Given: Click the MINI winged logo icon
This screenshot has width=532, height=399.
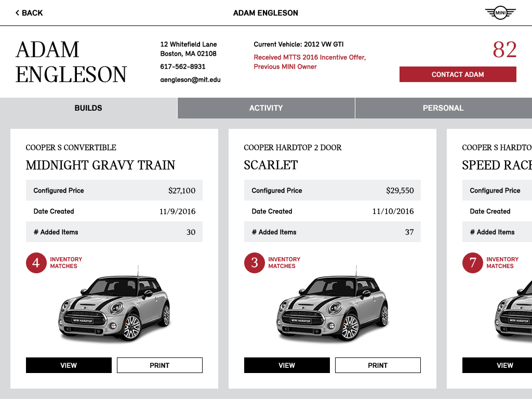Looking at the screenshot, I should point(500,12).
